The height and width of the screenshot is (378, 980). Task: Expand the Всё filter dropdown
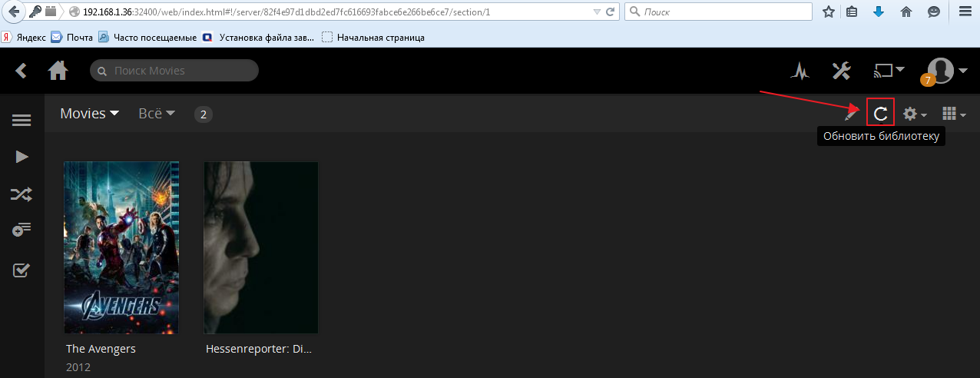tap(157, 114)
